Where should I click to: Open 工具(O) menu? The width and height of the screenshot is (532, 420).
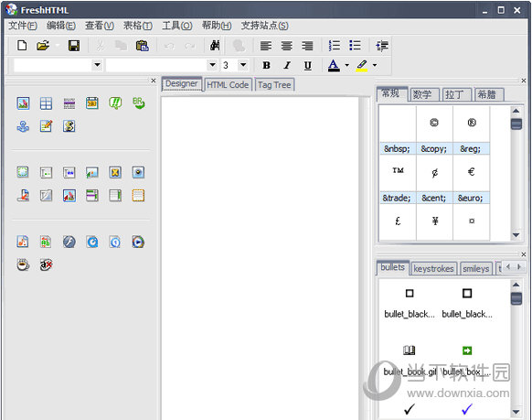[x=177, y=26]
